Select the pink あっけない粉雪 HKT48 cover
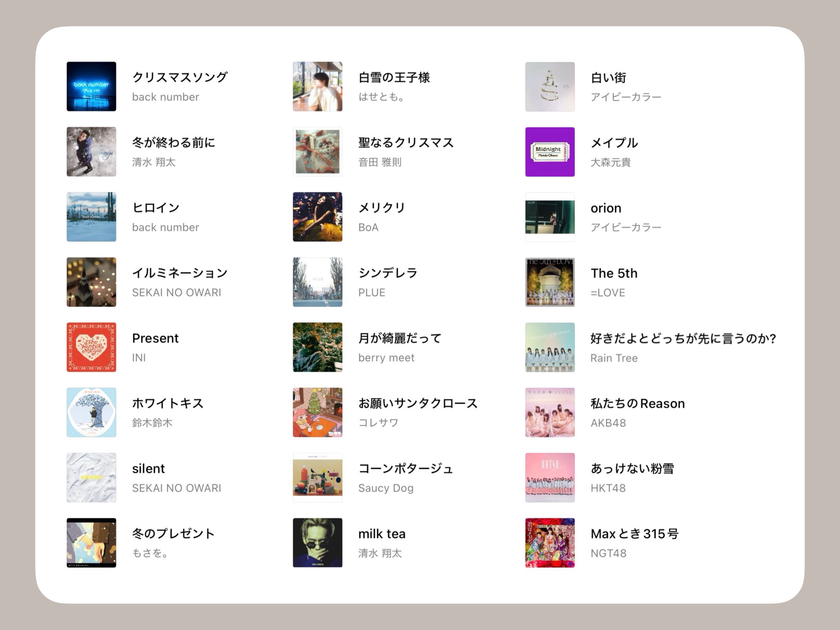This screenshot has width=840, height=630. (x=550, y=477)
